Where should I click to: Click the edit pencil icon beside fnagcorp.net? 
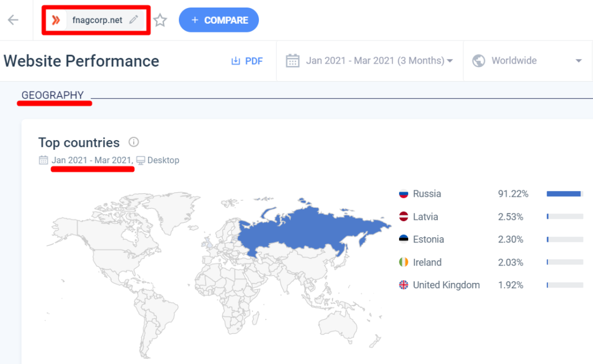pyautogui.click(x=134, y=20)
